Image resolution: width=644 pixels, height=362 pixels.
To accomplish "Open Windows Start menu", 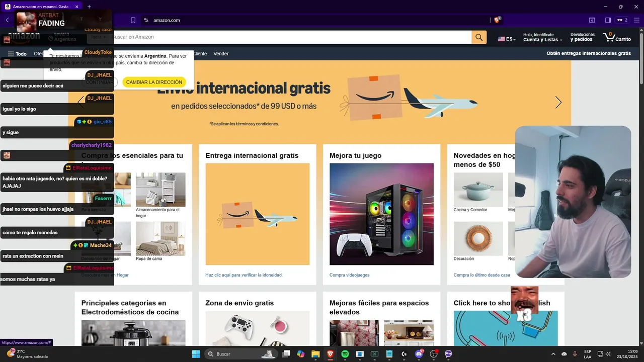I will (x=196, y=354).
